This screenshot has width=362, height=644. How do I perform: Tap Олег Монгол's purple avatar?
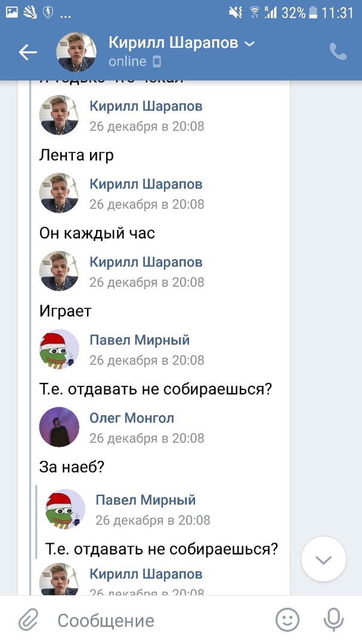tap(59, 427)
